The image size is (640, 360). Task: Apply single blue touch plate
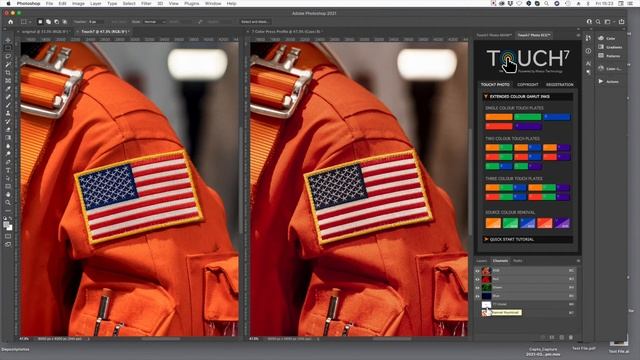pyautogui.click(x=556, y=117)
